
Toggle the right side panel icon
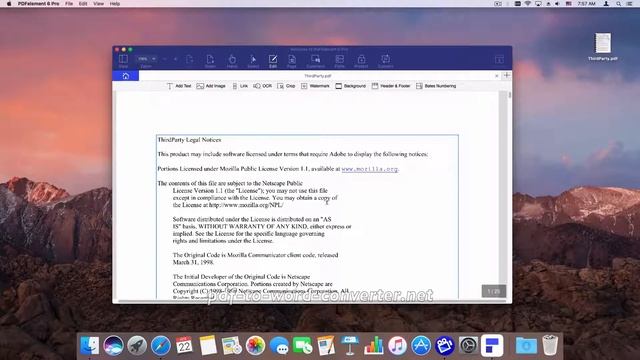(x=499, y=60)
